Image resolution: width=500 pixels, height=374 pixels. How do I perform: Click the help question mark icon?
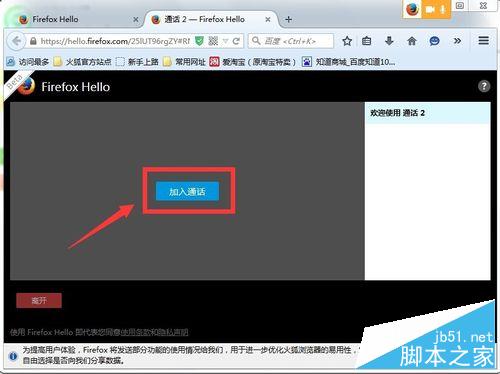[x=484, y=86]
